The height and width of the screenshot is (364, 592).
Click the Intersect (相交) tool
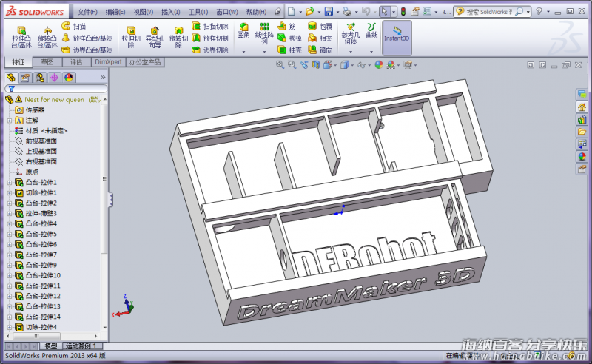320,38
